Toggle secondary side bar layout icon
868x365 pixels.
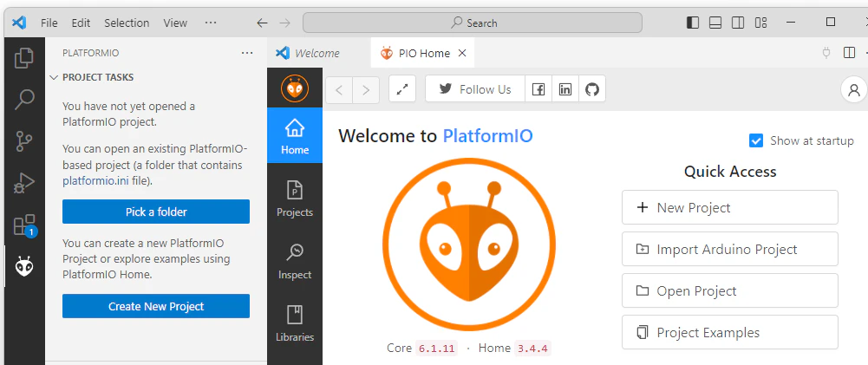click(x=738, y=23)
